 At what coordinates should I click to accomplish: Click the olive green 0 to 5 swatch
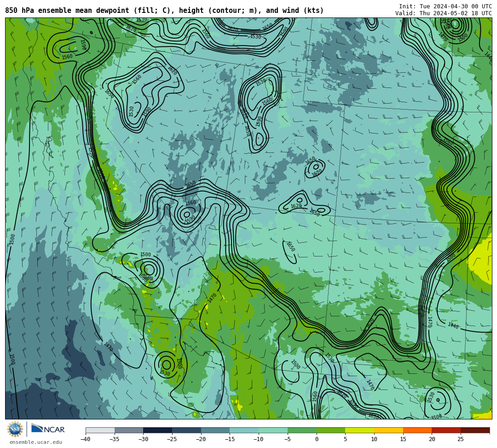click(331, 430)
